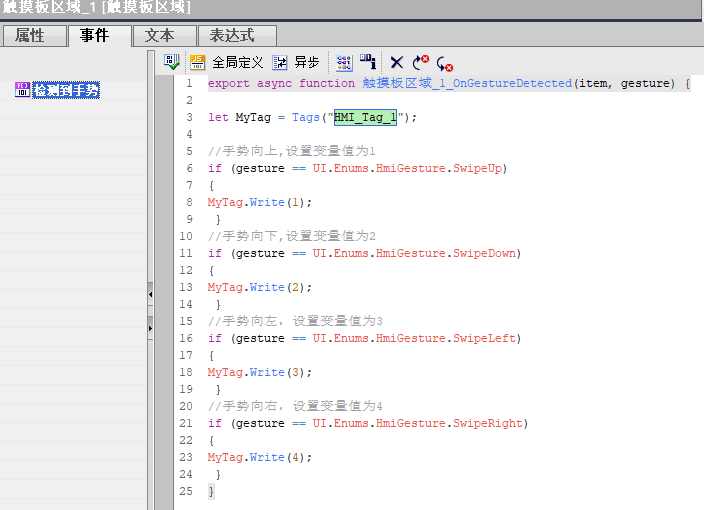Image resolution: width=704 pixels, height=510 pixels.
Task: Place cursor on MyTag.Write(1) line
Action: click(x=260, y=202)
